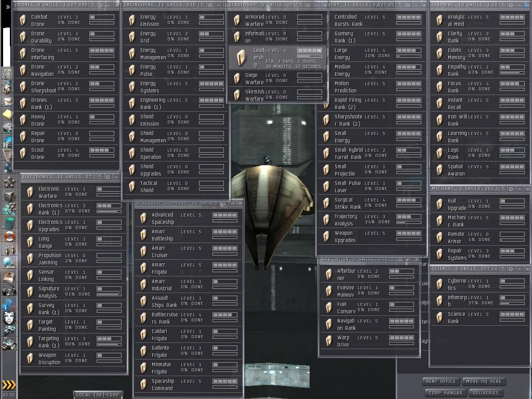
Task: Click the red lifebuoy help icon
Action: pyautogui.click(x=9, y=236)
